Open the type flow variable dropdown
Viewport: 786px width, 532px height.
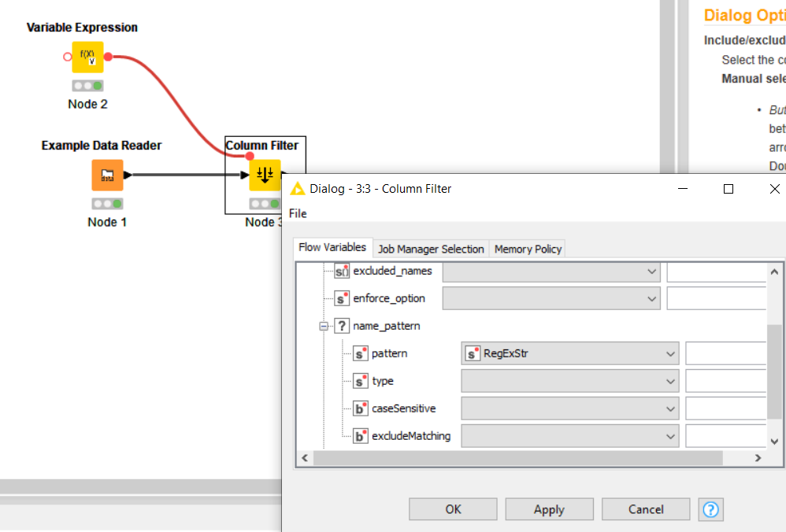(x=569, y=382)
